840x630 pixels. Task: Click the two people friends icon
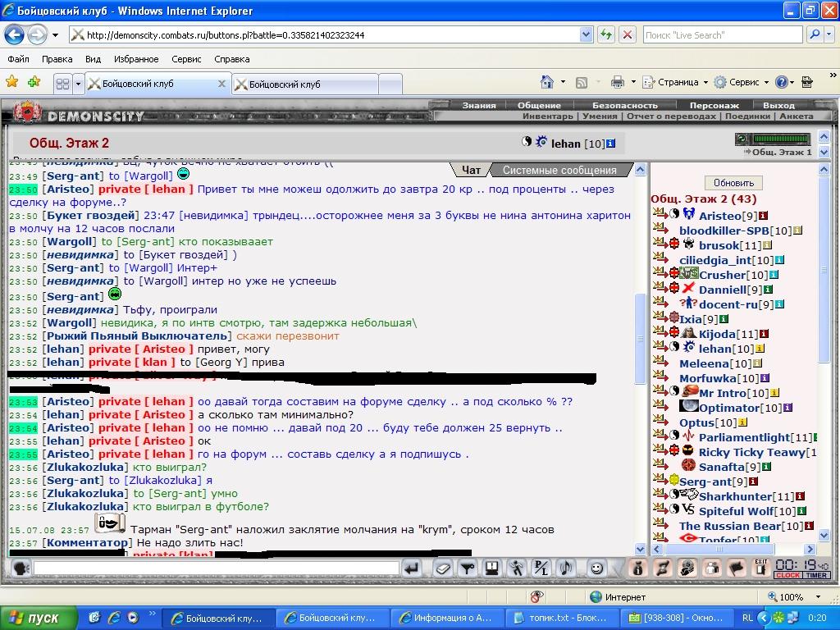712,568
